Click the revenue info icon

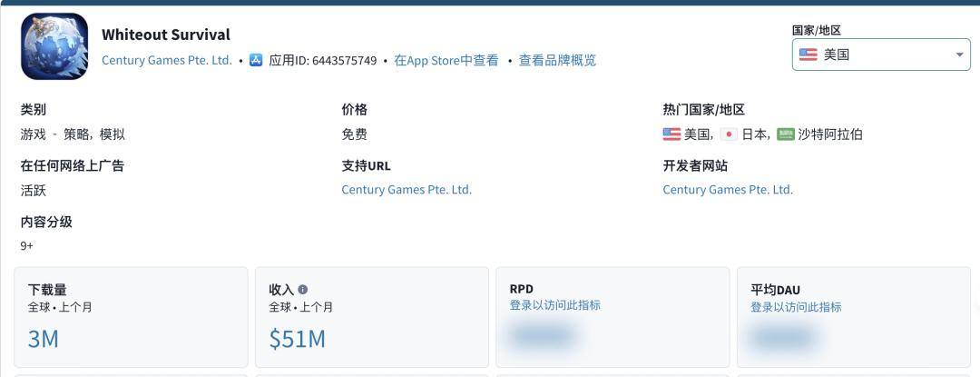(303, 290)
